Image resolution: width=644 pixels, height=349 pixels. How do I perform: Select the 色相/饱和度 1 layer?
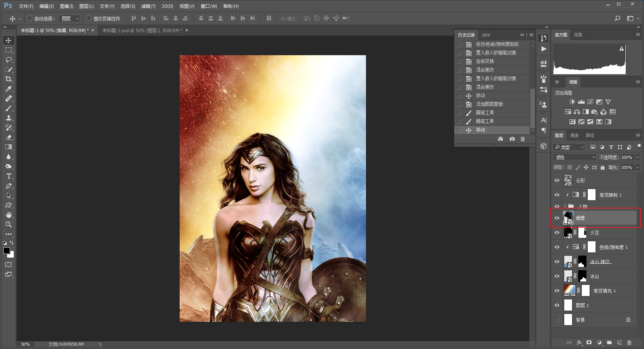tap(594, 247)
